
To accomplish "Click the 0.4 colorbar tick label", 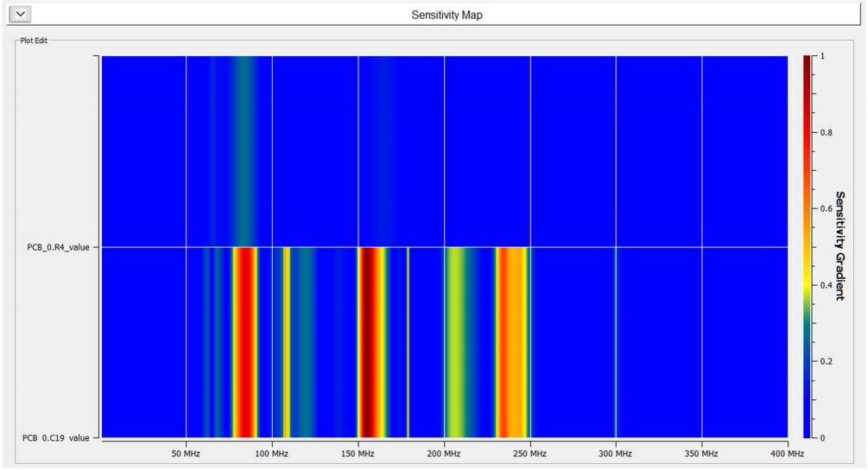I will (x=826, y=285).
